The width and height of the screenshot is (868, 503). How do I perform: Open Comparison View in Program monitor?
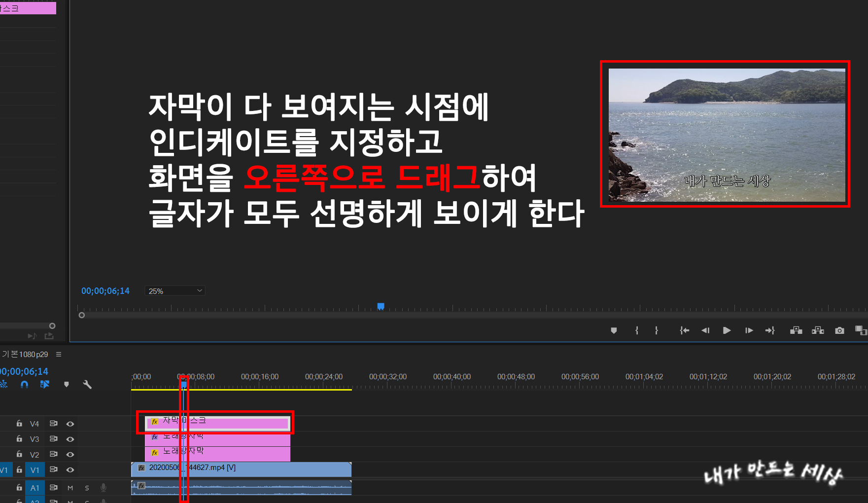coord(861,330)
